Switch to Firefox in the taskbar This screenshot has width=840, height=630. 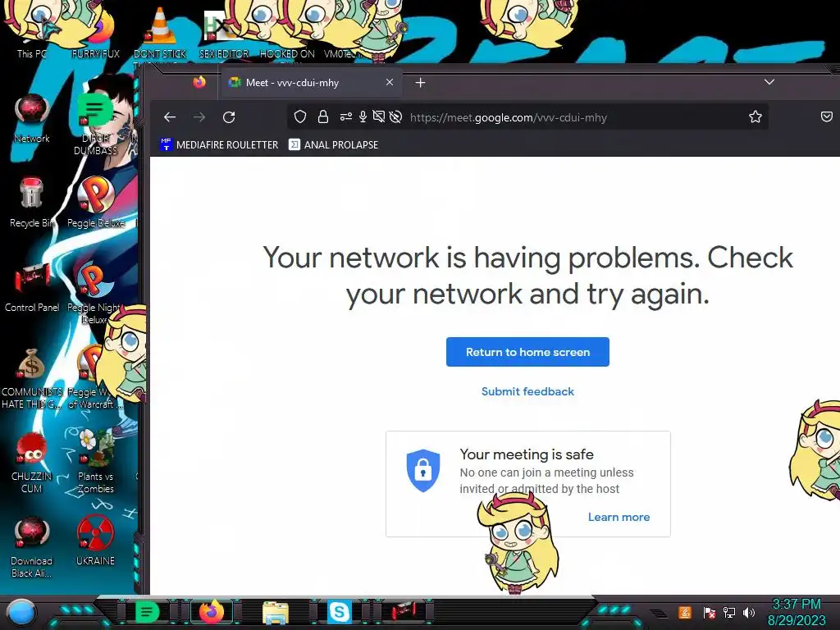coord(212,612)
